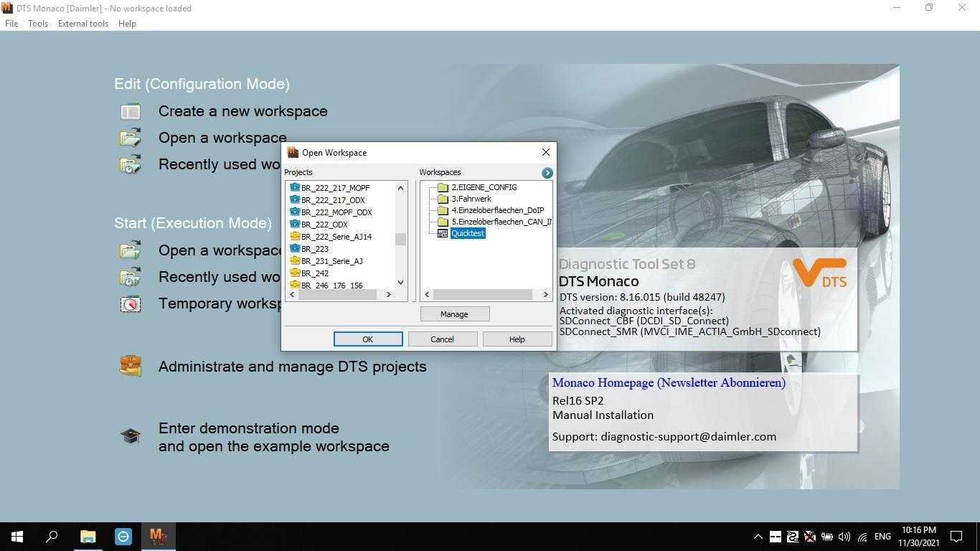
Task: Click Projects list scroll up arrow
Action: [400, 188]
